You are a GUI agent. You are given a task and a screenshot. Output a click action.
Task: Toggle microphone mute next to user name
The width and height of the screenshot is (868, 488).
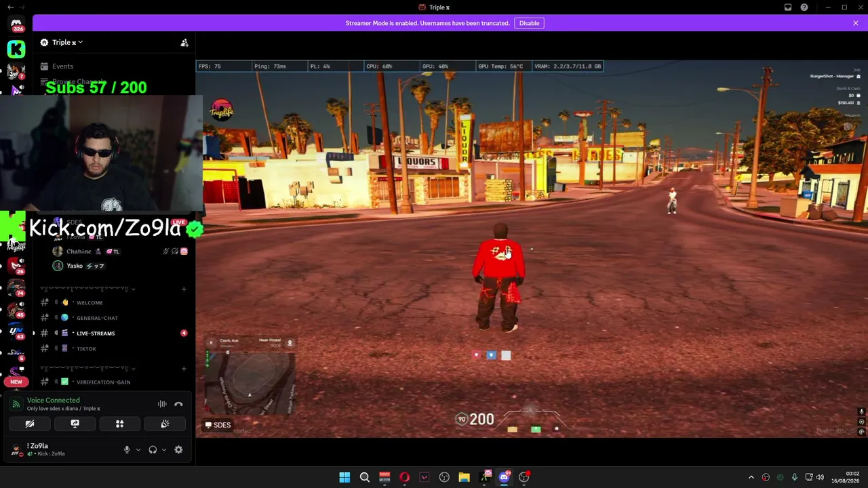[x=127, y=450]
